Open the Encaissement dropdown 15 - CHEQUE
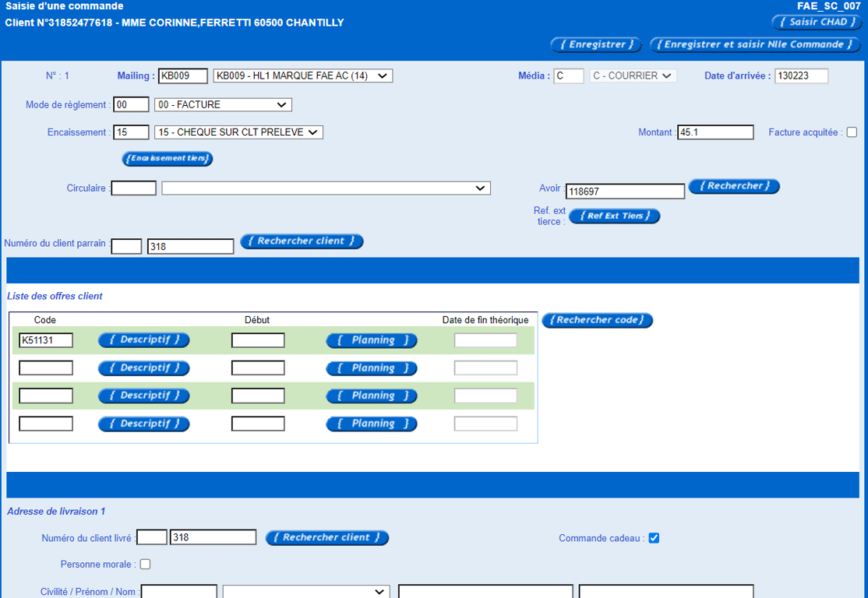 [x=238, y=132]
